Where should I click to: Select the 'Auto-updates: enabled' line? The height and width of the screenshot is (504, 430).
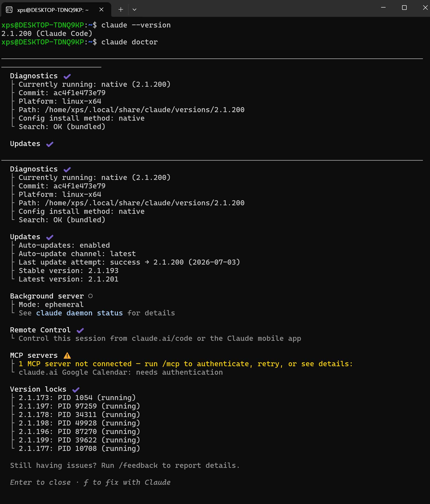(x=64, y=245)
